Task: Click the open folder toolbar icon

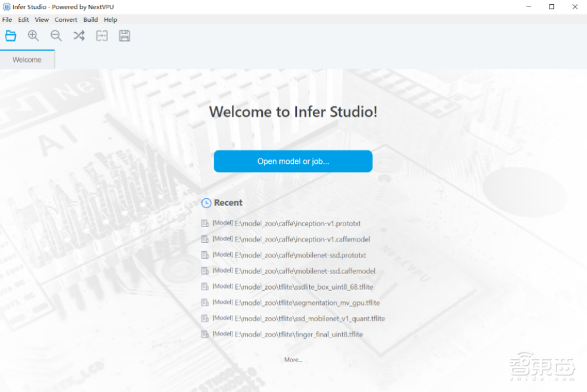Action: [11, 36]
